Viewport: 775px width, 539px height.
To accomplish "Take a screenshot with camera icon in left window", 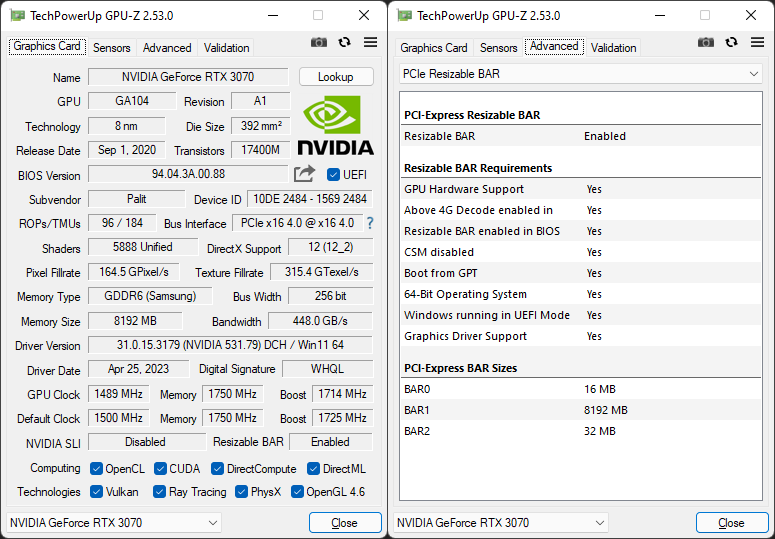I will tap(319, 42).
